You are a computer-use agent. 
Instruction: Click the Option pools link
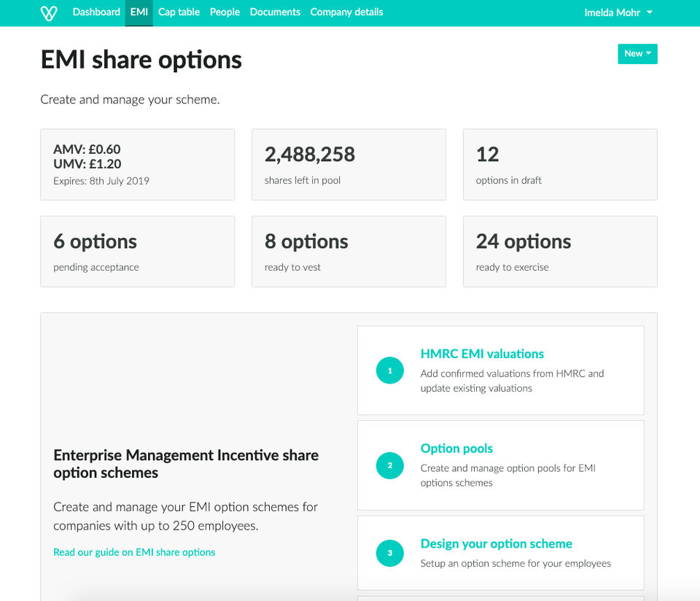(456, 449)
